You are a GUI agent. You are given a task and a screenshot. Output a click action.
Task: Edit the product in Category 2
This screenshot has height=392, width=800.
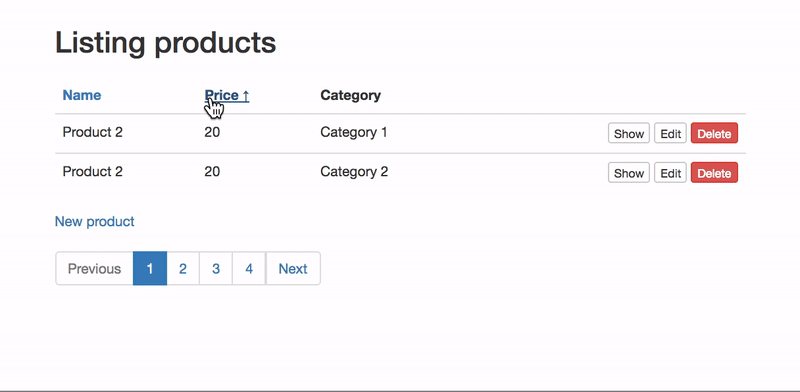click(x=670, y=173)
